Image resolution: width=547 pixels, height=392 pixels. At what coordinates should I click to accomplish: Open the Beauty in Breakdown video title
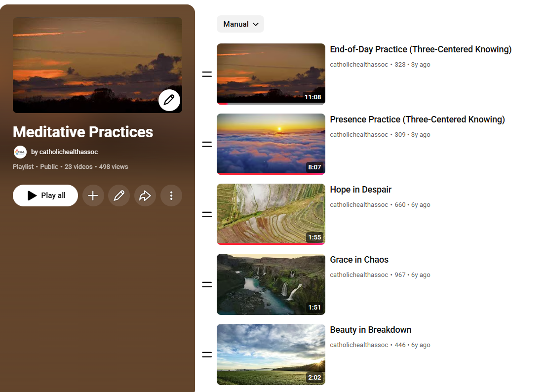coord(370,330)
